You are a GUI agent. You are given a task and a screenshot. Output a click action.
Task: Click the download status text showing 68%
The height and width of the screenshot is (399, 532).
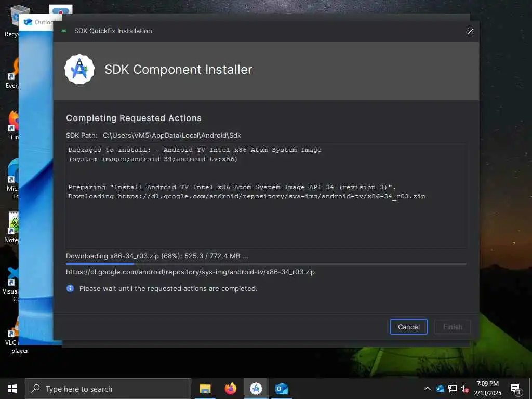pyautogui.click(x=157, y=256)
